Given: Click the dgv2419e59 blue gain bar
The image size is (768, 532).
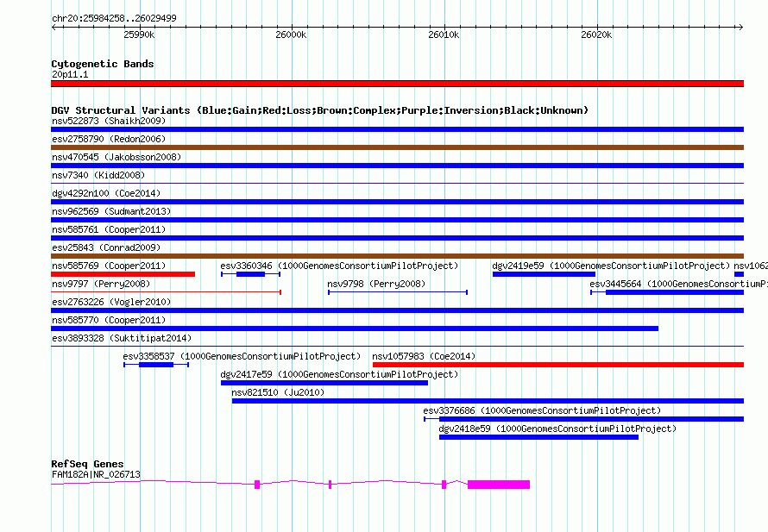Looking at the screenshot, I should pyautogui.click(x=544, y=274).
